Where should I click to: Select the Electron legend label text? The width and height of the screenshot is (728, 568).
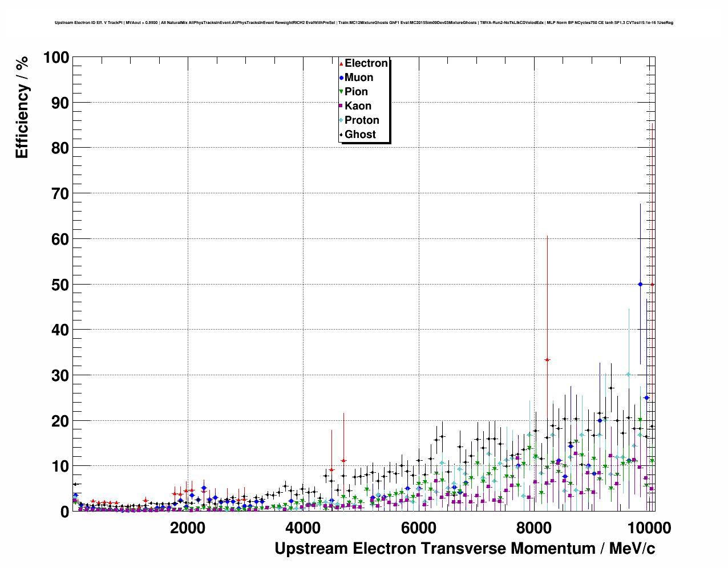pos(366,63)
